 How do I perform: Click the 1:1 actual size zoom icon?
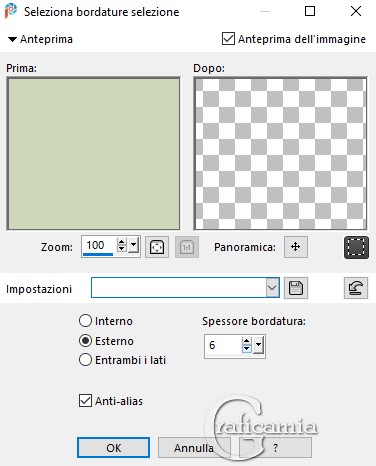coord(187,247)
